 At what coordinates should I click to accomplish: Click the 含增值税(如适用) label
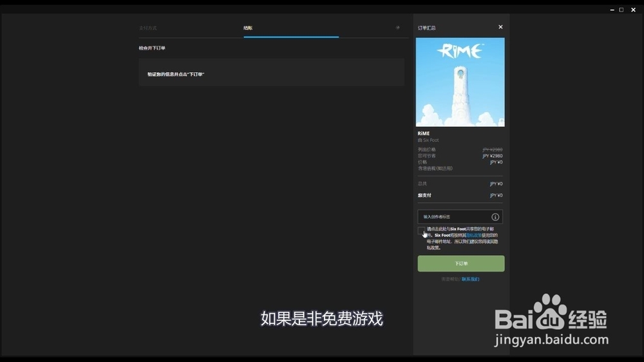(435, 169)
